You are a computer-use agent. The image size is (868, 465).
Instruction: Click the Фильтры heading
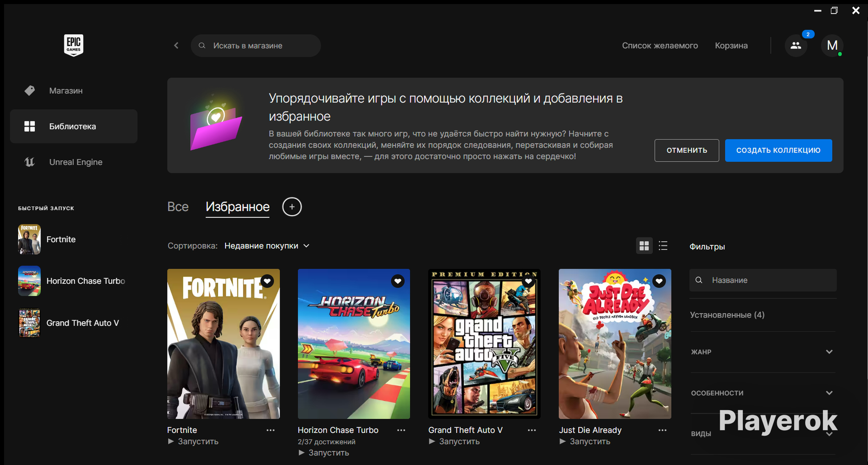click(707, 246)
